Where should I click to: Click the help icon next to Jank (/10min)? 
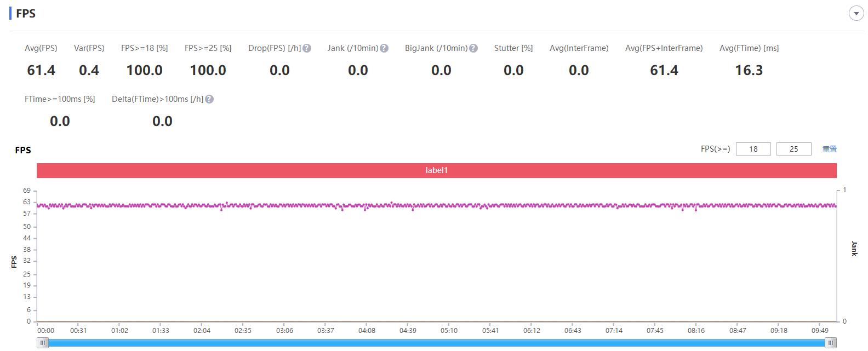[384, 48]
